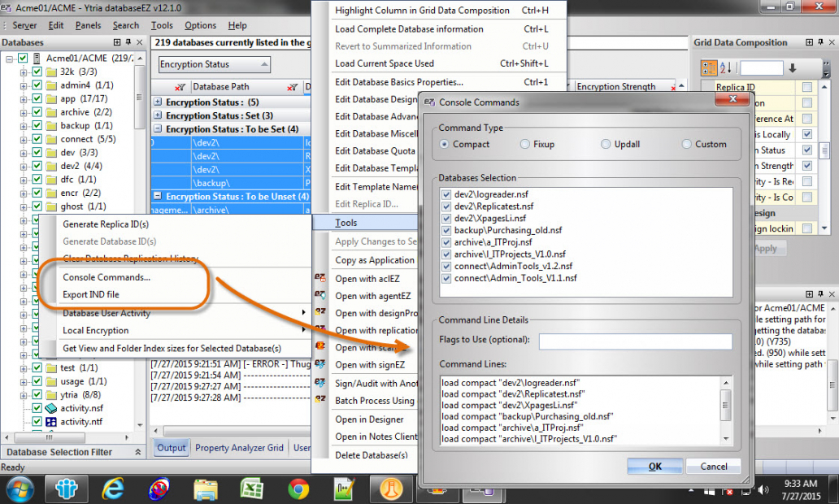The image size is (839, 504).
Task: Open Google Chrome from the taskbar
Action: click(298, 489)
